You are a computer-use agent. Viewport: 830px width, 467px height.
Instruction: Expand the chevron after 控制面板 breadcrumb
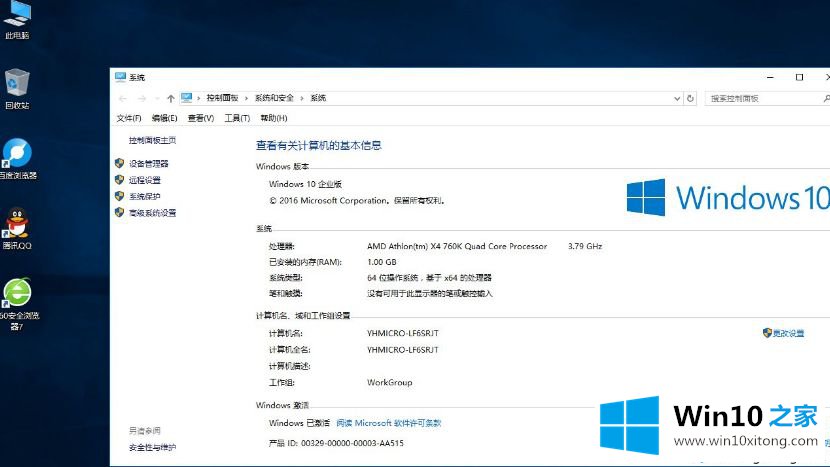click(246, 98)
